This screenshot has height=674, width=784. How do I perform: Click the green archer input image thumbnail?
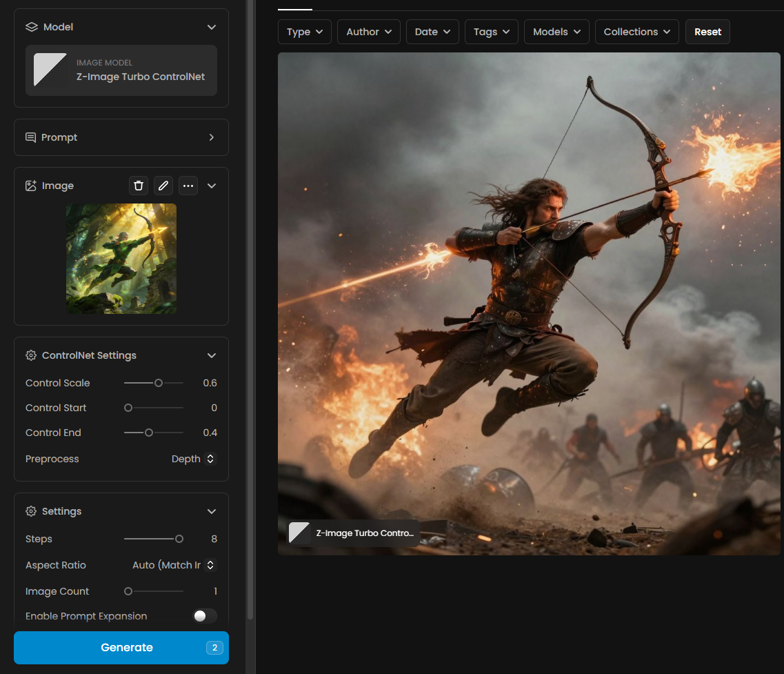pos(121,259)
